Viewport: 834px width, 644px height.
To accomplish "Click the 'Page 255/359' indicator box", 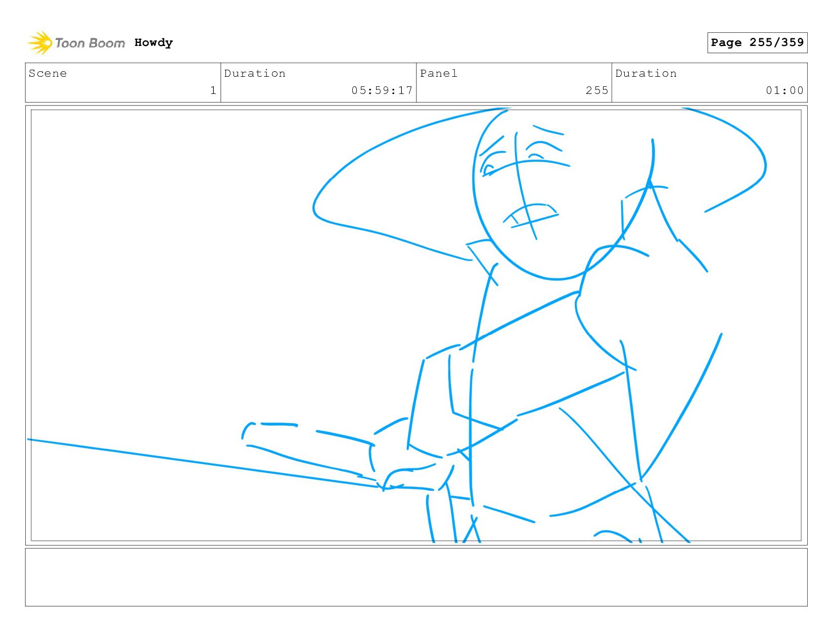I will tap(757, 42).
